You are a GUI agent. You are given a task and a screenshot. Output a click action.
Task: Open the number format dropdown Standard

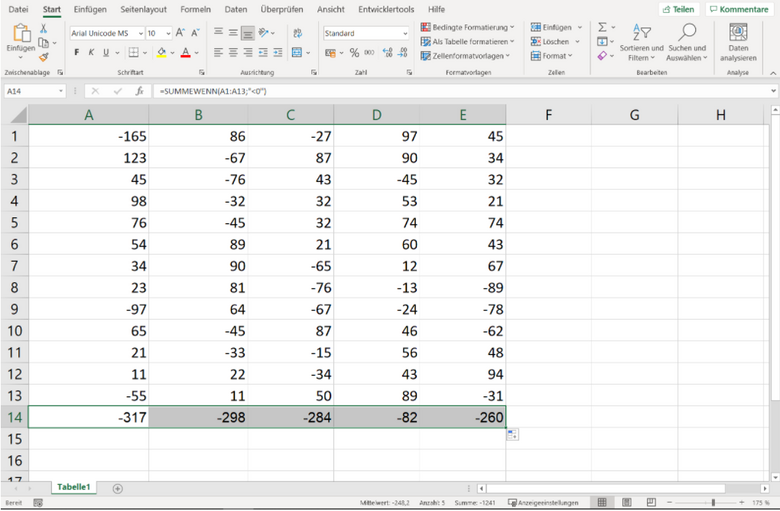pos(405,33)
